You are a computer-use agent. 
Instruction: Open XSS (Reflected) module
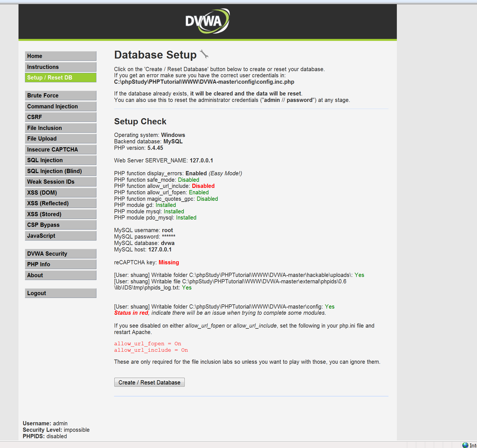coord(61,203)
